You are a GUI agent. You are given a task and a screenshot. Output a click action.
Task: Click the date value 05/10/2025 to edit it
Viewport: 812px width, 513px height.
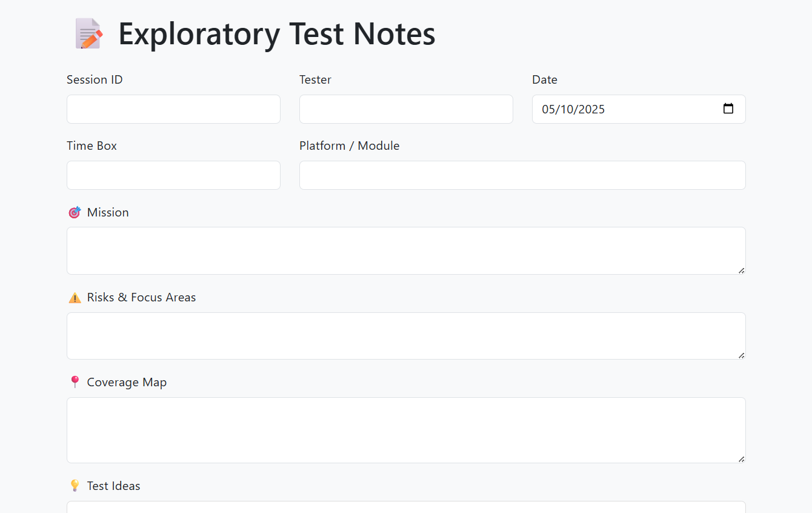(573, 109)
